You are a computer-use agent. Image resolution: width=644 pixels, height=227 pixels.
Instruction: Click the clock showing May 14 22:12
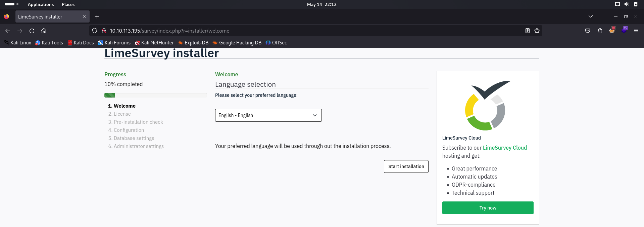coord(321,4)
